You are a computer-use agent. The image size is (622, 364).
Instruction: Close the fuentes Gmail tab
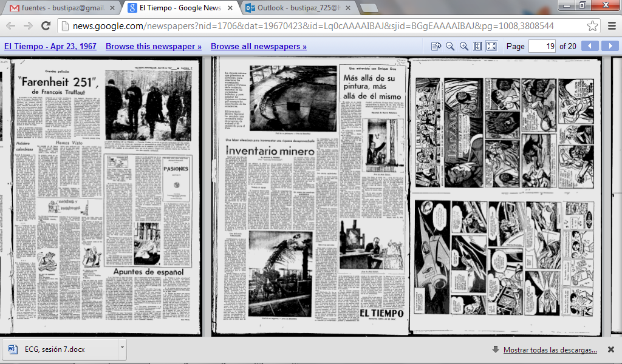pos(112,8)
